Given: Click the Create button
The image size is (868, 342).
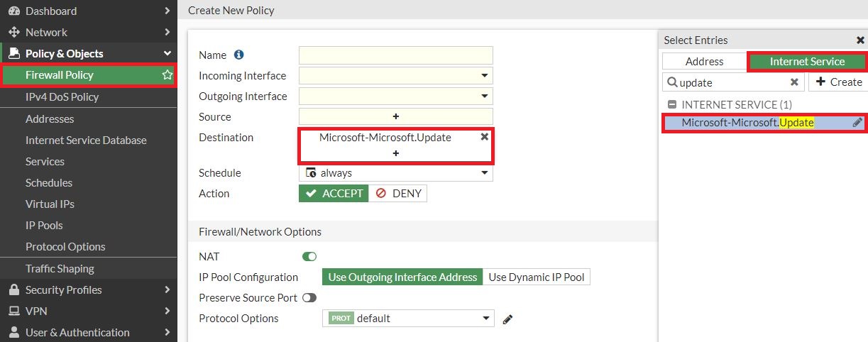Looking at the screenshot, I should [x=838, y=82].
